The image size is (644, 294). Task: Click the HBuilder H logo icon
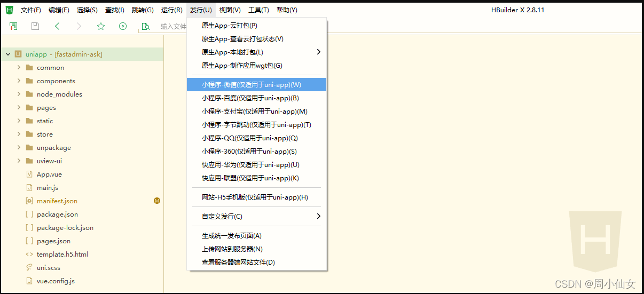pyautogui.click(x=10, y=10)
